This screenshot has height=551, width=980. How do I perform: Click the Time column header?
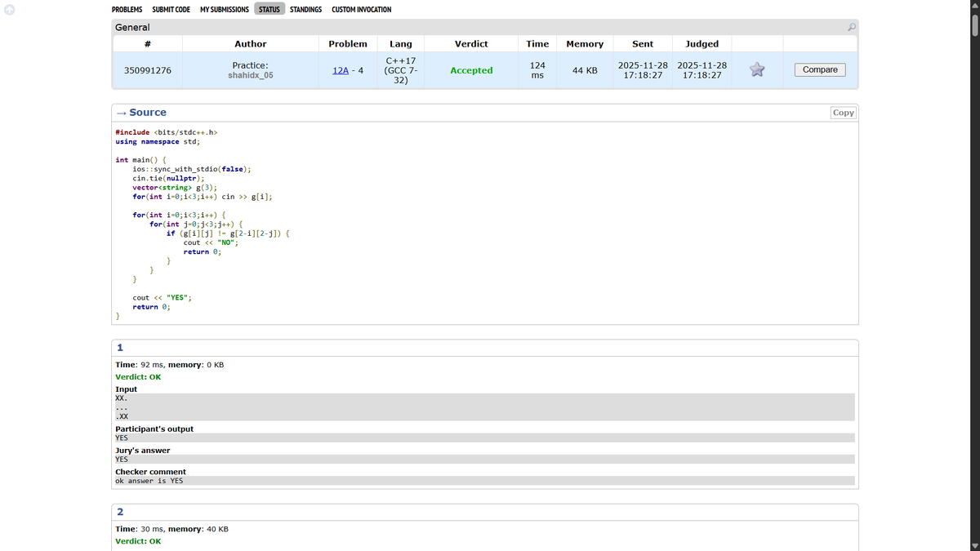click(537, 43)
